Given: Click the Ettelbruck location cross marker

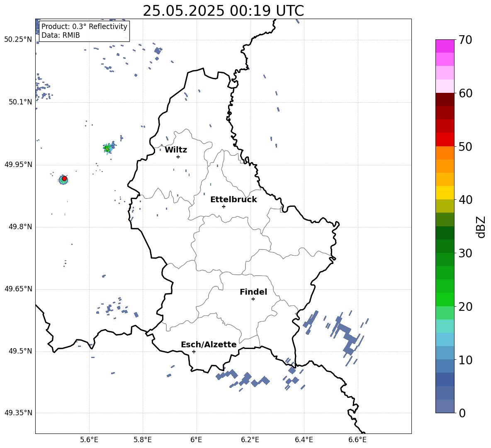Looking at the screenshot, I should [x=224, y=206].
